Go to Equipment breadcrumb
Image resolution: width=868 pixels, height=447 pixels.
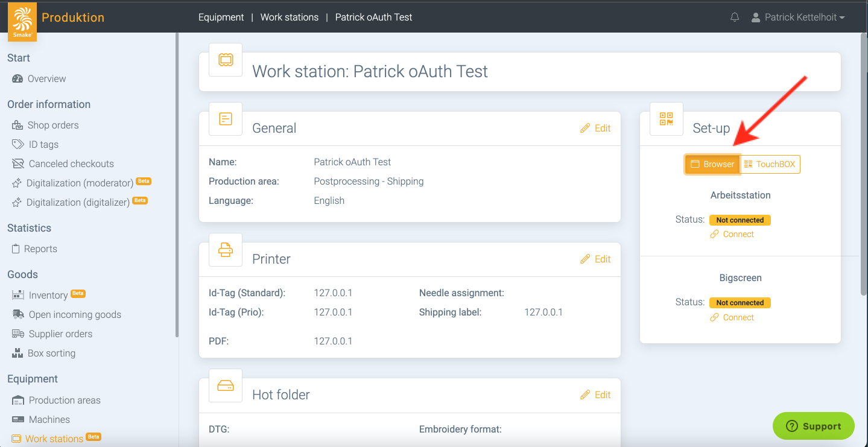click(221, 17)
